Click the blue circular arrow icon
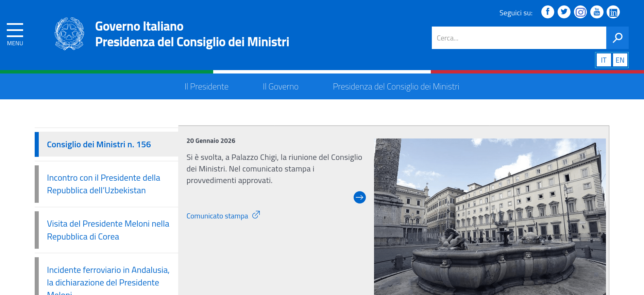The image size is (644, 295). [359, 197]
